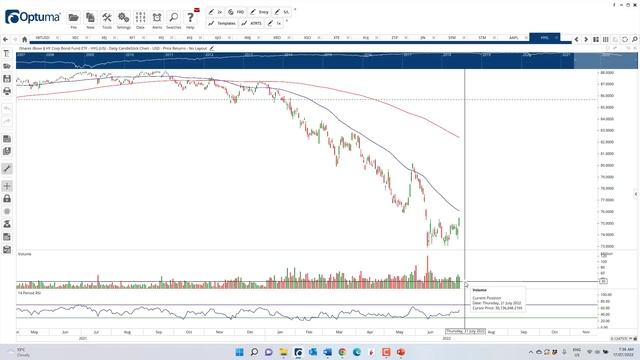This screenshot has width=640, height=360.
Task: Open PowerPoint from taskbar
Action: [400, 352]
